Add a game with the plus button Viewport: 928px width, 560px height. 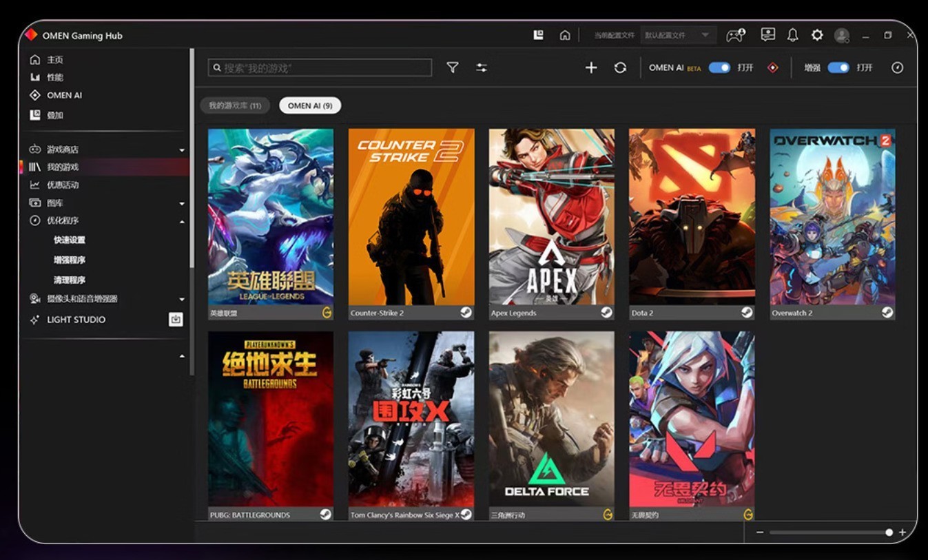click(591, 68)
